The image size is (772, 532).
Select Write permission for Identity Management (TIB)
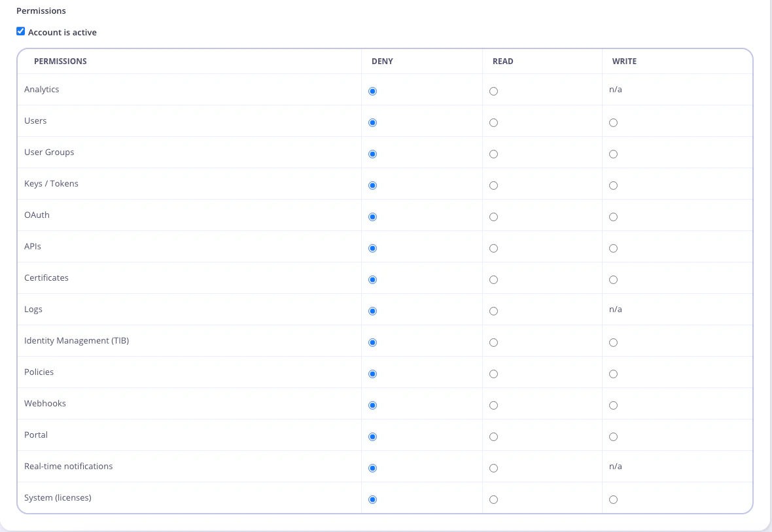tap(613, 342)
